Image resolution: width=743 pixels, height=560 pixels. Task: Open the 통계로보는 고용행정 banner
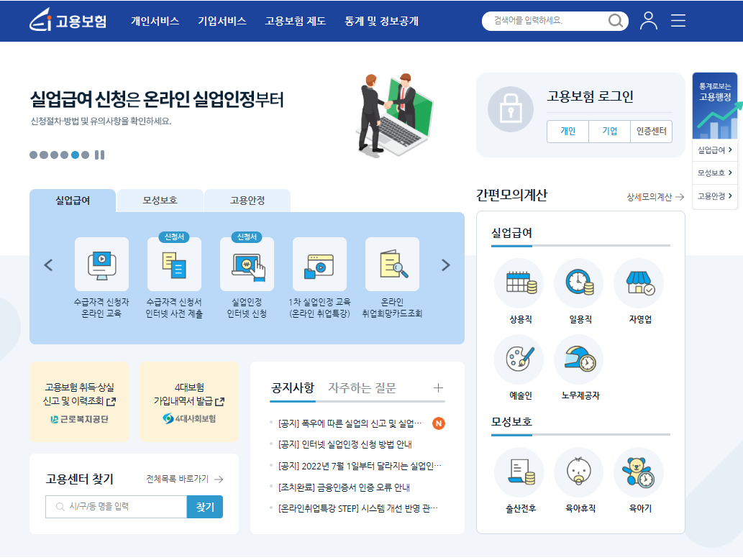715,106
